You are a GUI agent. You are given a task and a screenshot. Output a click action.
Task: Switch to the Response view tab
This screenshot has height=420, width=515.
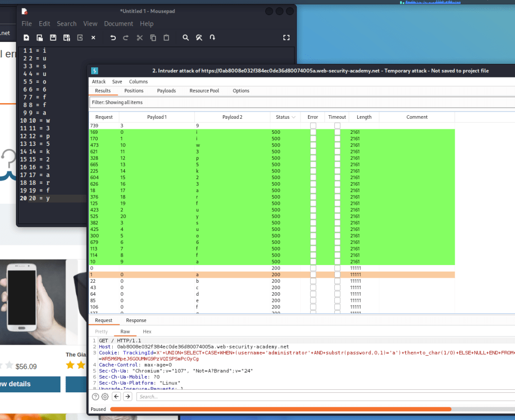click(x=136, y=320)
